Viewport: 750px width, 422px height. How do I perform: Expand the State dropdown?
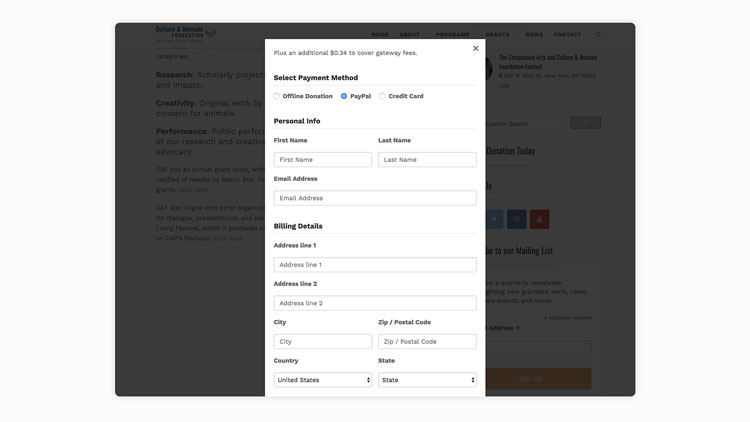(427, 380)
